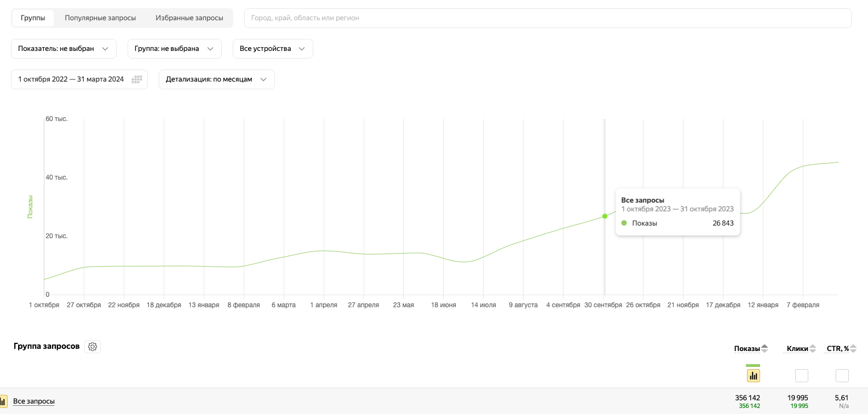Enable the CTR chart checkbox

[x=842, y=376]
